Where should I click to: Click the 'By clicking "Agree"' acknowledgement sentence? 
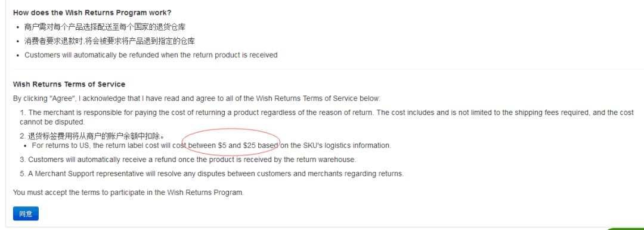click(x=197, y=98)
